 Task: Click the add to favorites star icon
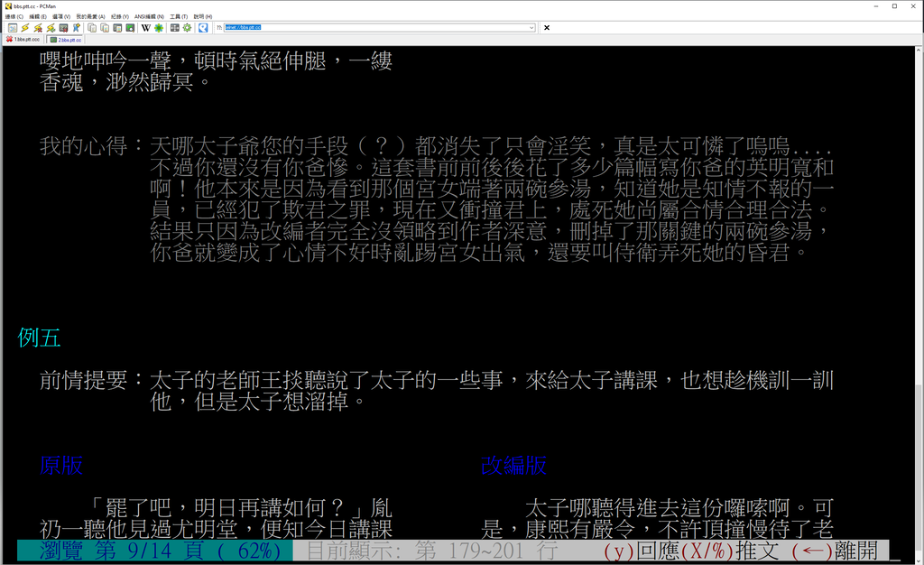coord(76,28)
